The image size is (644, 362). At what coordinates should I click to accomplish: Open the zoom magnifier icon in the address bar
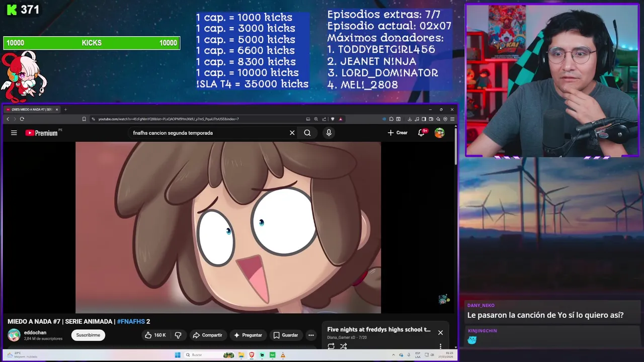tap(316, 119)
